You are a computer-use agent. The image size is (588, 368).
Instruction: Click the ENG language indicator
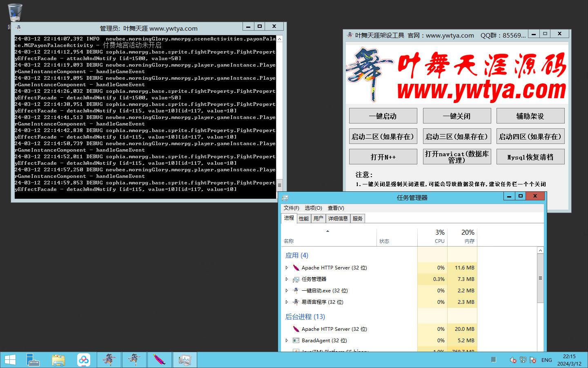[546, 360]
